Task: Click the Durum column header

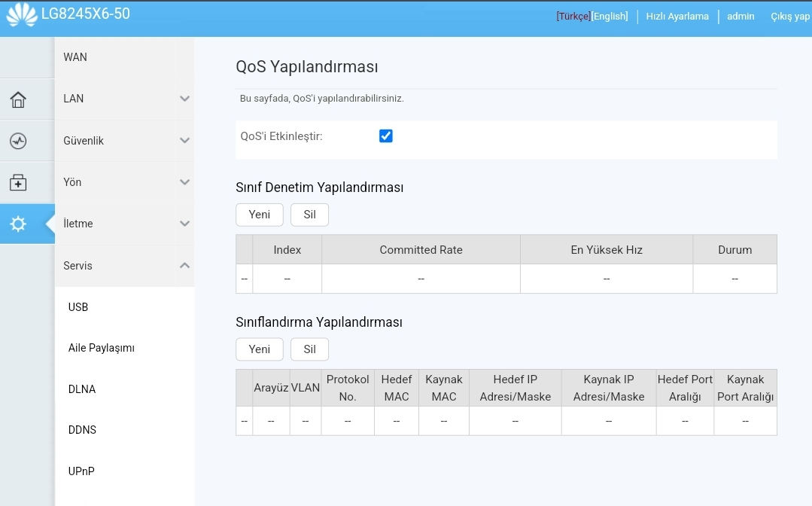Action: click(734, 250)
